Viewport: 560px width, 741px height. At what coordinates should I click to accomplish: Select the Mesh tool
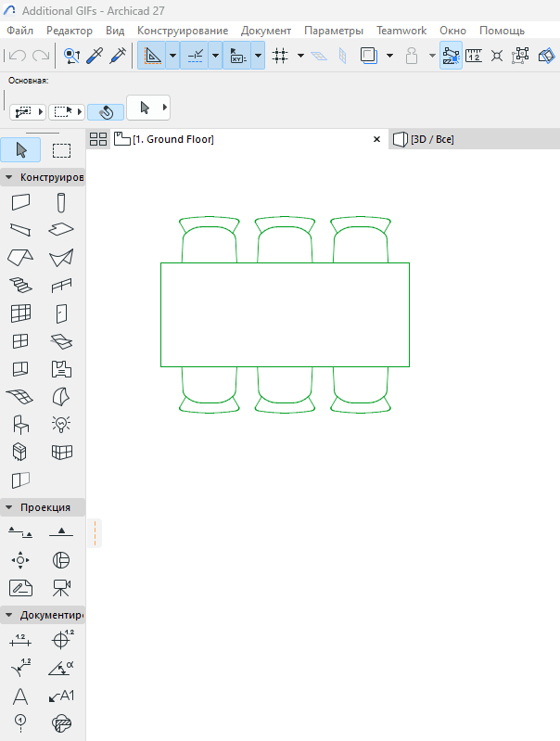coord(20,397)
